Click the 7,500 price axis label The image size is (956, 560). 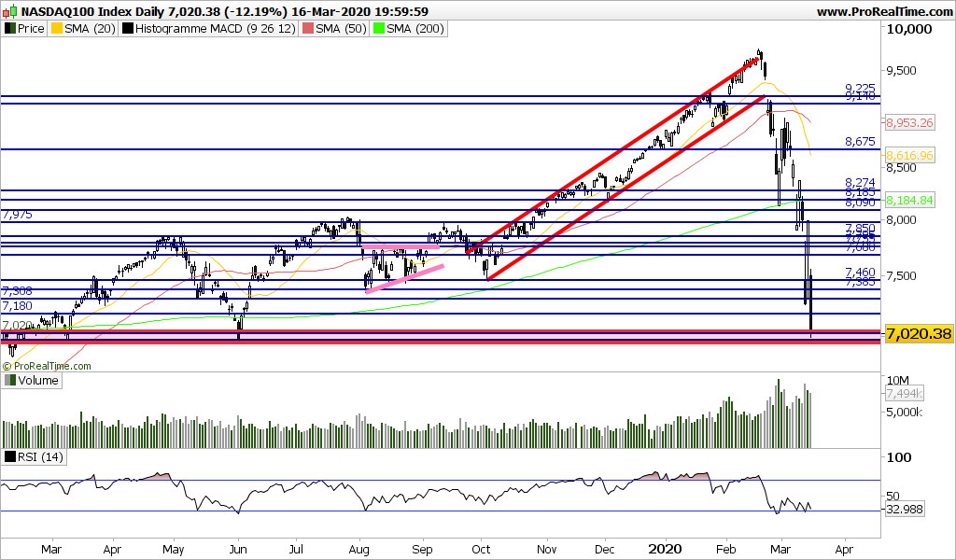click(x=902, y=276)
